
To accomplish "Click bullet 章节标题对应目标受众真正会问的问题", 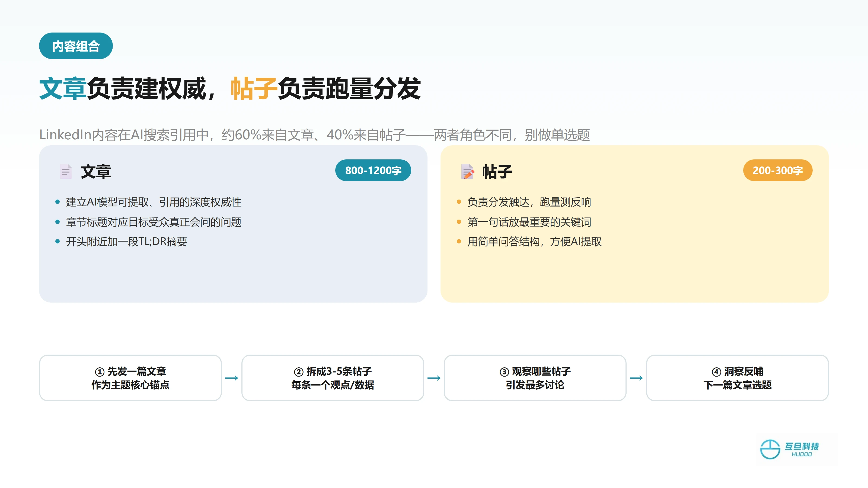I will (154, 222).
